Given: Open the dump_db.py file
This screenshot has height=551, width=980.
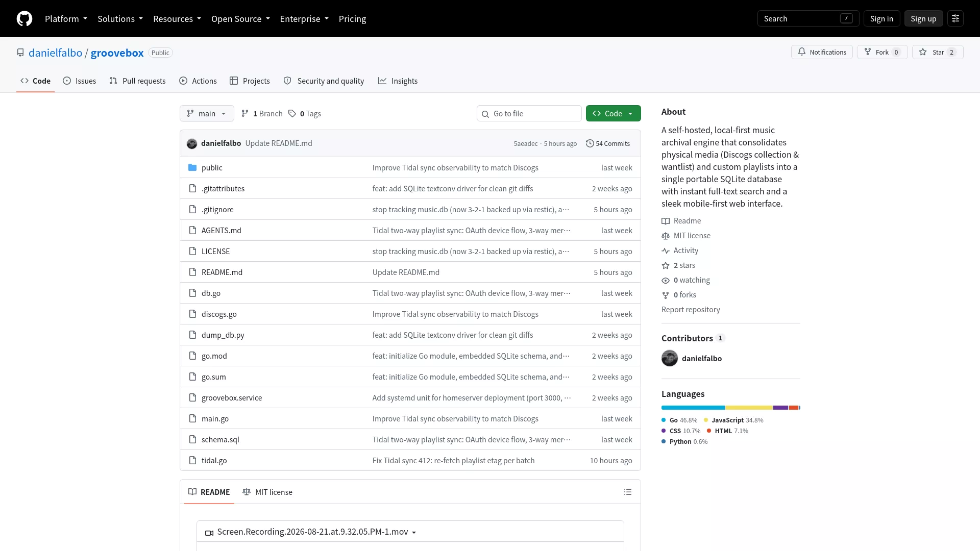Looking at the screenshot, I should [x=223, y=335].
